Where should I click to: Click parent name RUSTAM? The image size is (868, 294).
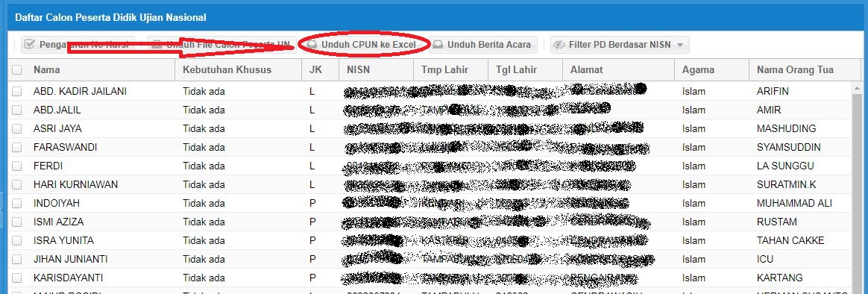tap(777, 222)
